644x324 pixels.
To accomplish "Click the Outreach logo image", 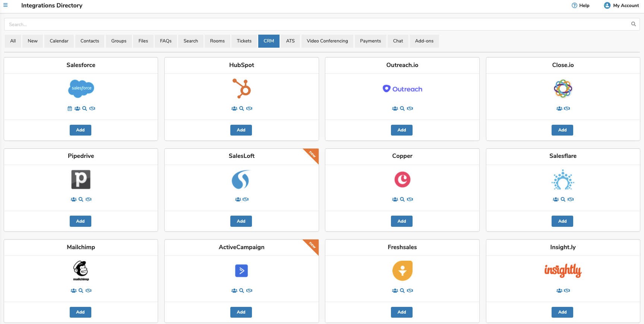I will (402, 89).
